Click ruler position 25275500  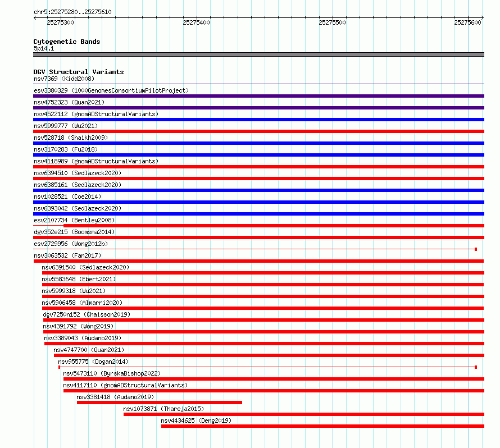tap(332, 22)
